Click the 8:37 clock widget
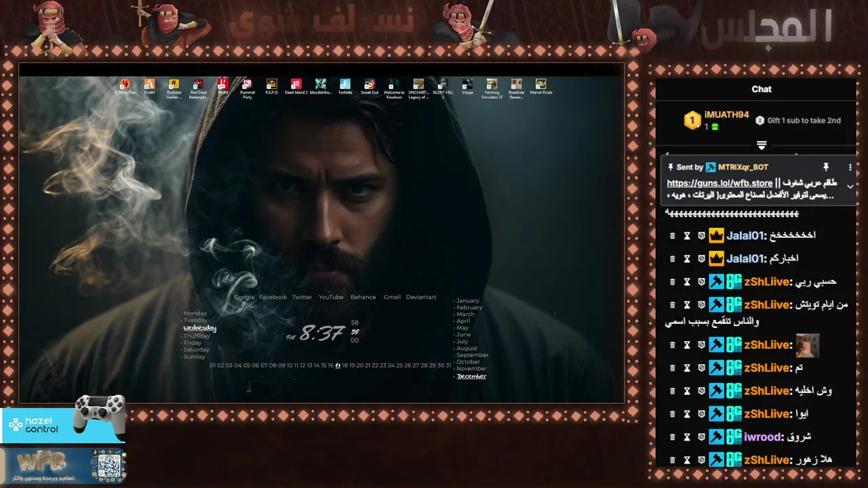The width and height of the screenshot is (868, 488). pos(322,333)
